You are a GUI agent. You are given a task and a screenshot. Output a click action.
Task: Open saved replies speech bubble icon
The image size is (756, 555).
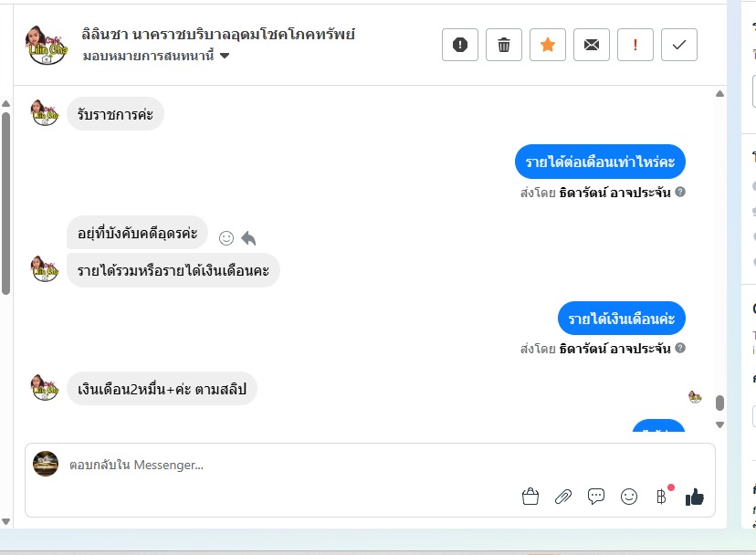[596, 497]
